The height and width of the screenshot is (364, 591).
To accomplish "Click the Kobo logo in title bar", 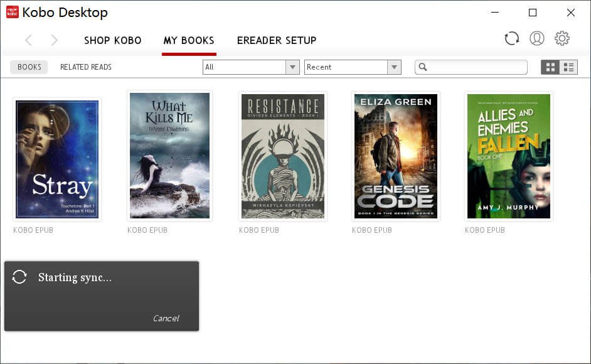I will coord(12,12).
